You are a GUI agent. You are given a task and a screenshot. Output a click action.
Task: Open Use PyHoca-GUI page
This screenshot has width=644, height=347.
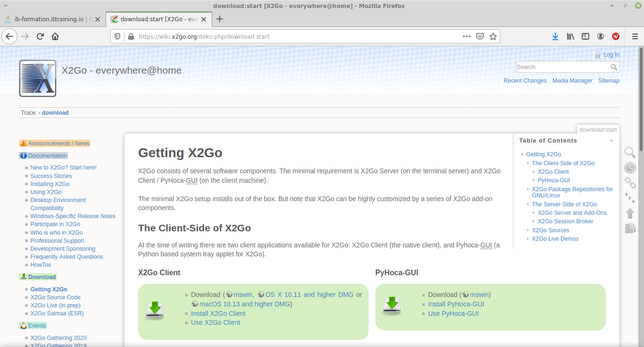453,313
